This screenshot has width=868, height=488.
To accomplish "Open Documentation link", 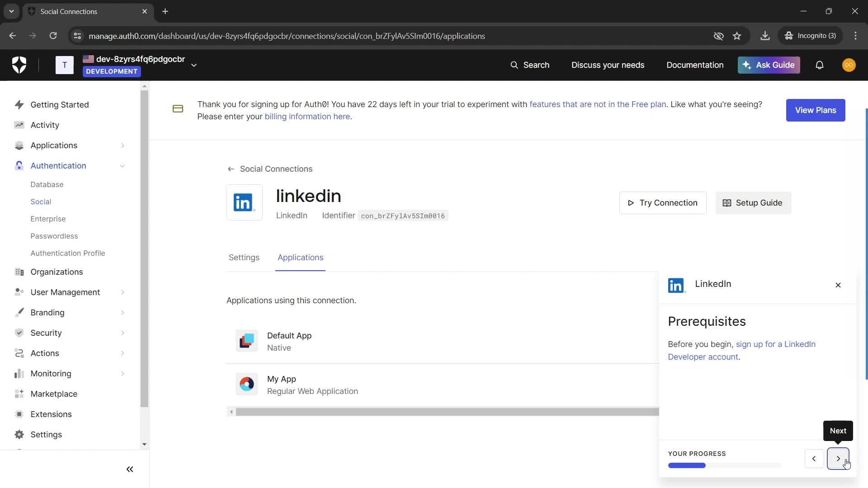I will (694, 65).
